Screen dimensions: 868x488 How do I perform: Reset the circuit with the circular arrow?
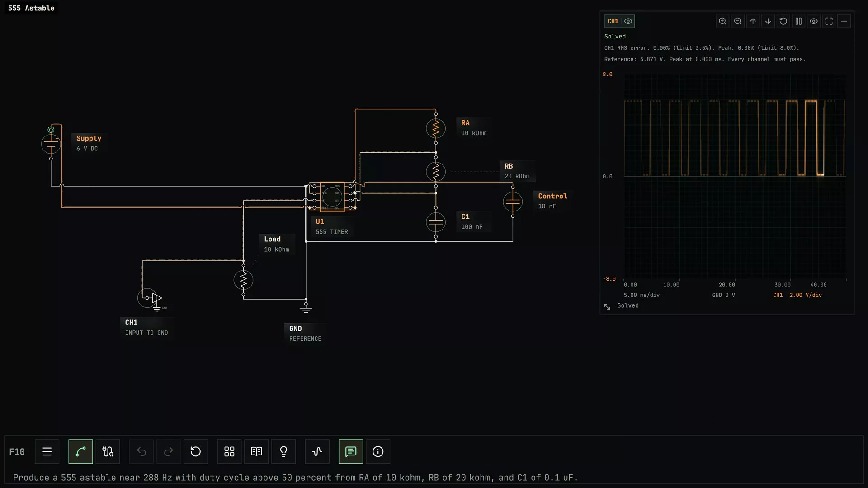click(x=196, y=451)
